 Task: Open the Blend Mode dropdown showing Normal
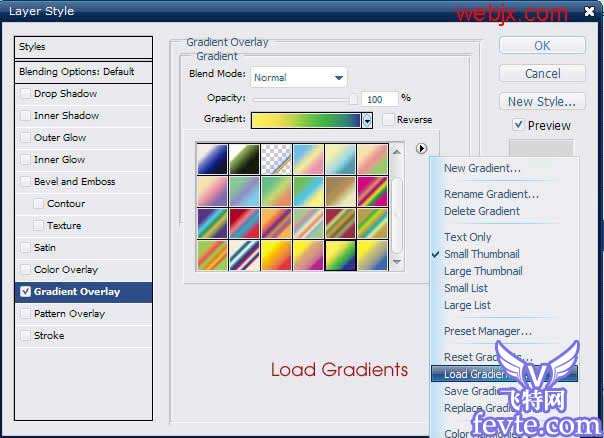(299, 77)
